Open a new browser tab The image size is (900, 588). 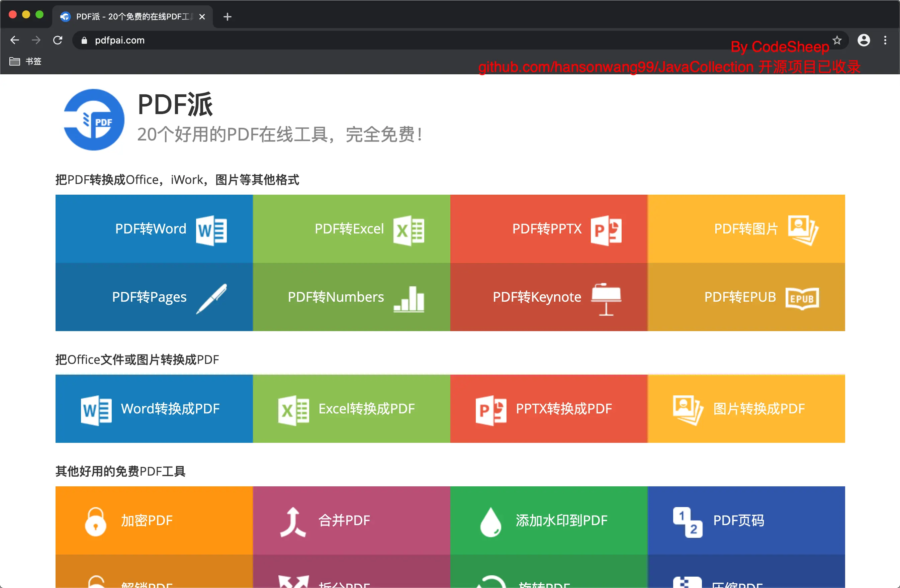coord(227,17)
